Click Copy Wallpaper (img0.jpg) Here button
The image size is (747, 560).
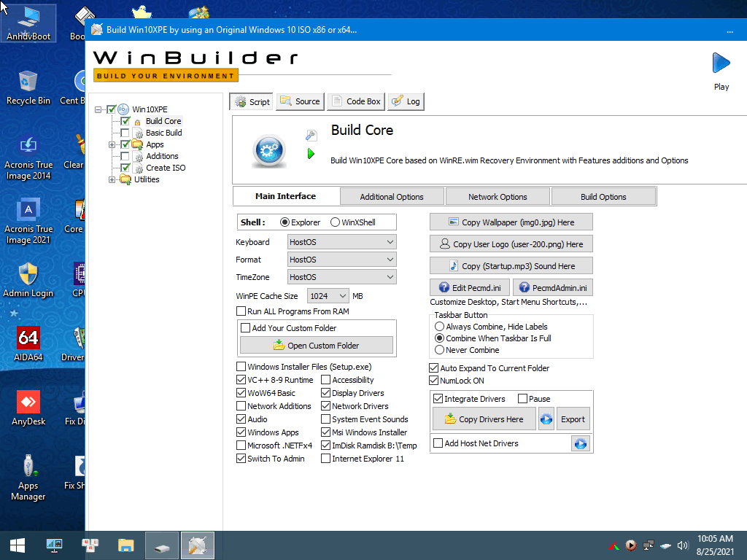pos(511,222)
